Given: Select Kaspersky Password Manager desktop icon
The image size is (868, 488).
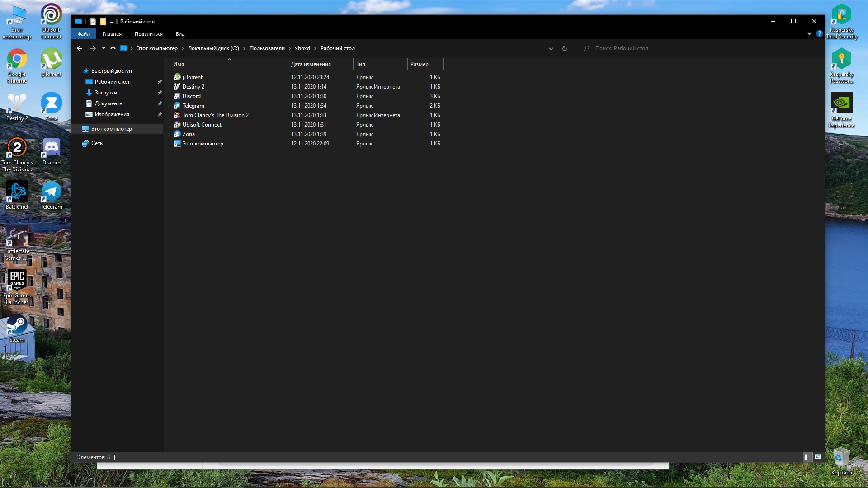Looking at the screenshot, I should tap(841, 66).
